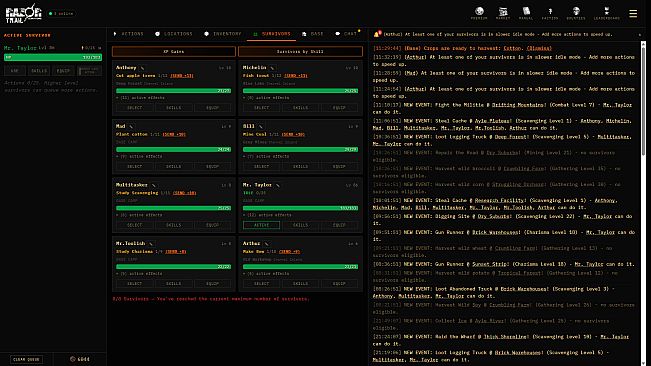651x366 pixels.
Task: Switch to the Inventory tab
Action: [223, 34]
